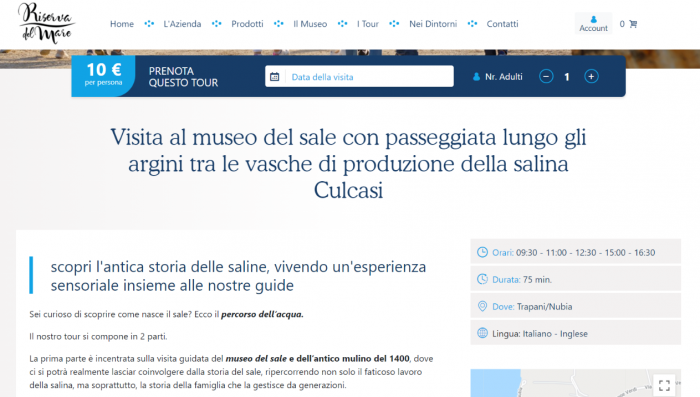This screenshot has height=397, width=700.
Task: Open the shopping cart icon
Action: point(633,24)
